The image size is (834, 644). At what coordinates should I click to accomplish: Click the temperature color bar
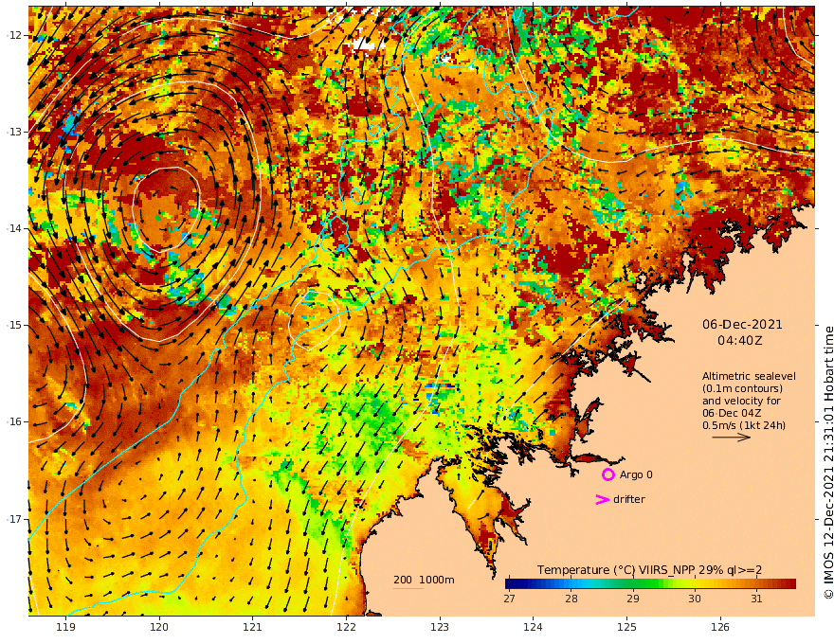point(650,583)
